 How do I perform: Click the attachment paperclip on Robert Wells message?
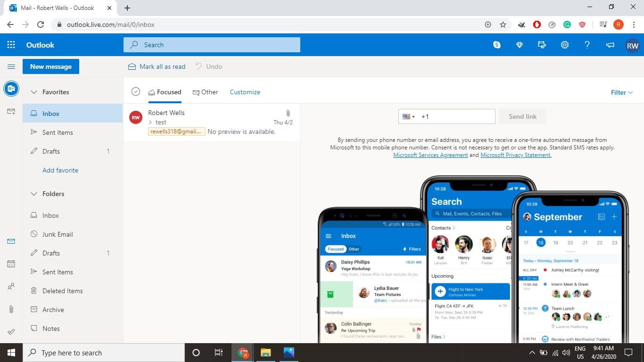point(288,113)
